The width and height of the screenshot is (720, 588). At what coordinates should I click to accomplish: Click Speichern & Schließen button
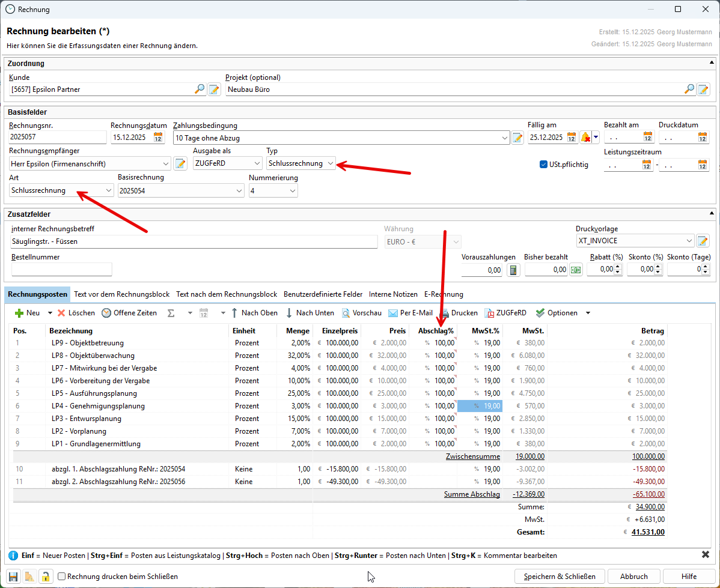[x=559, y=576]
